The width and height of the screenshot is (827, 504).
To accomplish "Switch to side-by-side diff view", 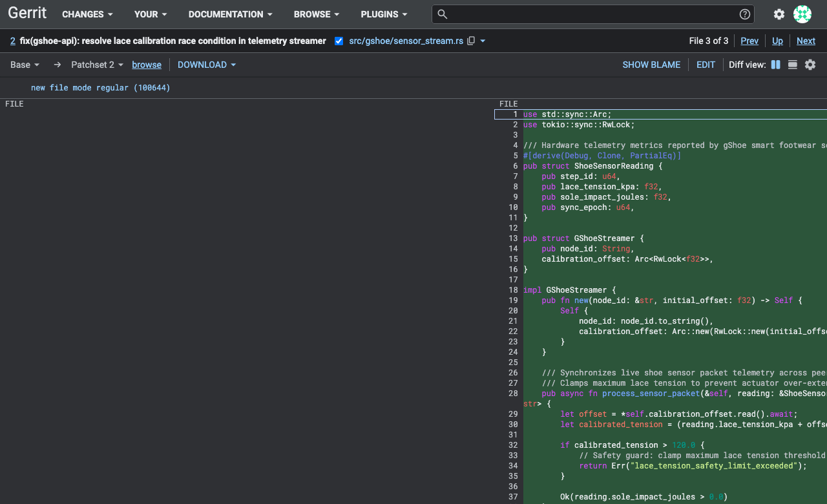I will 776,65.
